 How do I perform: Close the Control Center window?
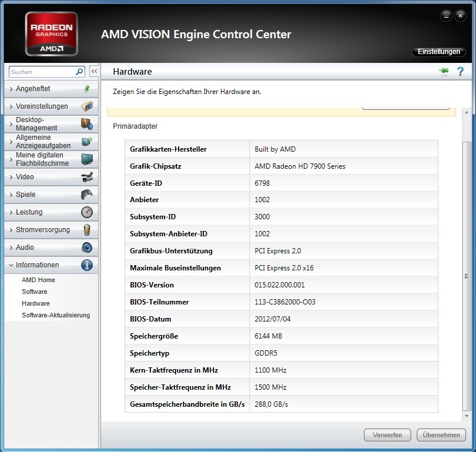pyautogui.click(x=460, y=16)
